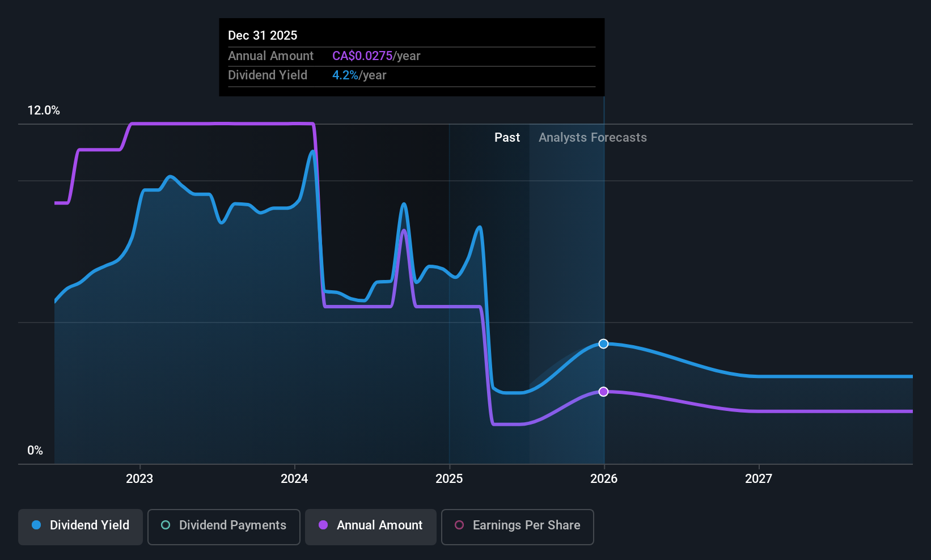
Task: Click the Past region label
Action: (x=507, y=138)
